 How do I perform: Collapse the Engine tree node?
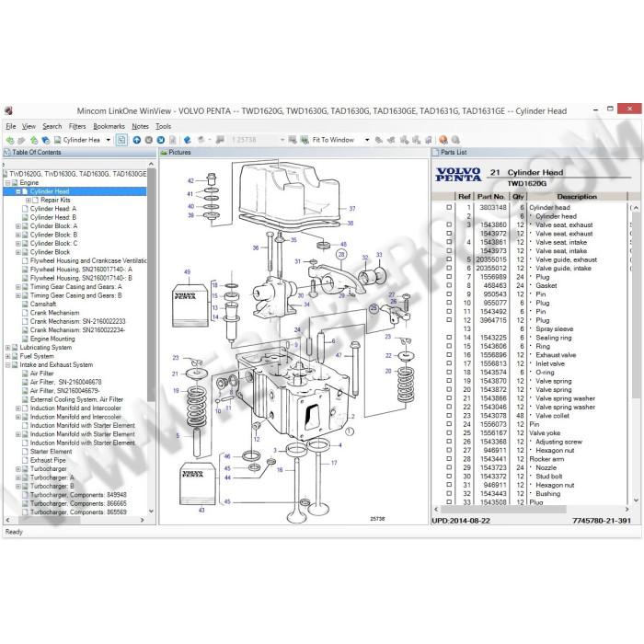tap(7, 183)
